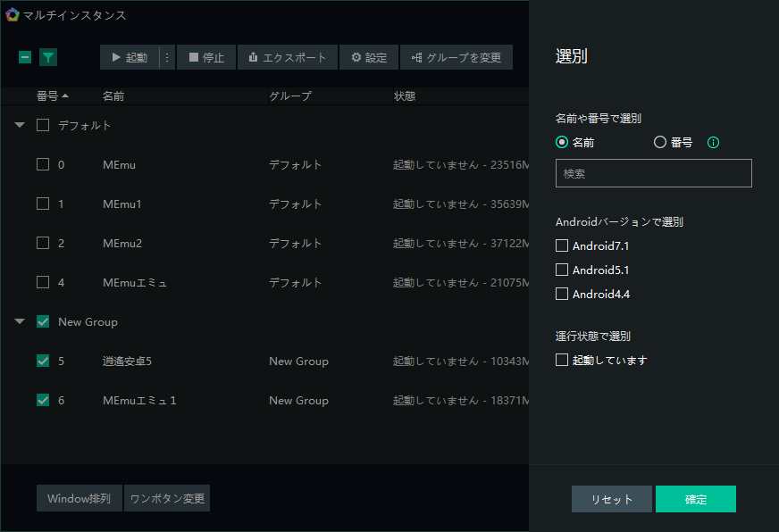Click the 検索 search input field
The height and width of the screenshot is (532, 779).
click(653, 173)
